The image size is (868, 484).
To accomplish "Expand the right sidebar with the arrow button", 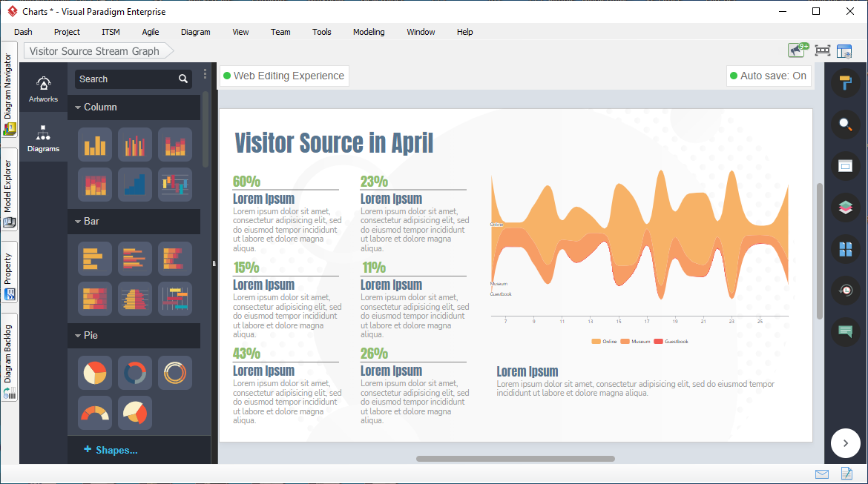I will click(x=845, y=443).
